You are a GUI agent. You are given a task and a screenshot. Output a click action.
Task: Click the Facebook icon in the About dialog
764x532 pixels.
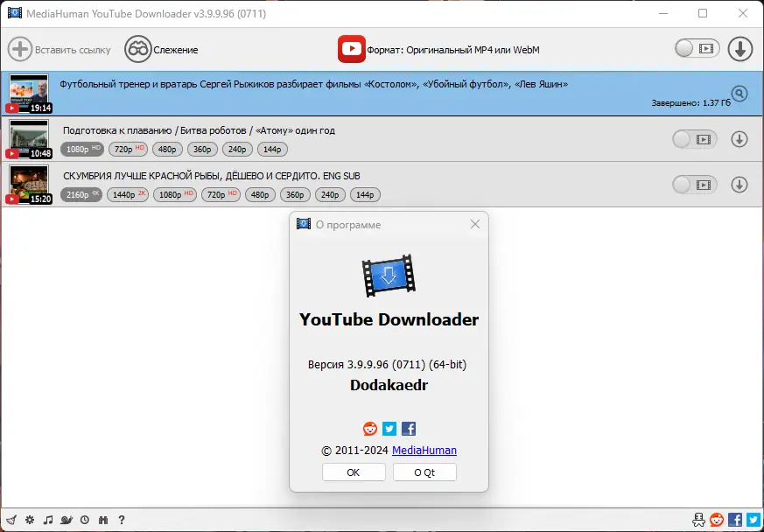(x=409, y=429)
